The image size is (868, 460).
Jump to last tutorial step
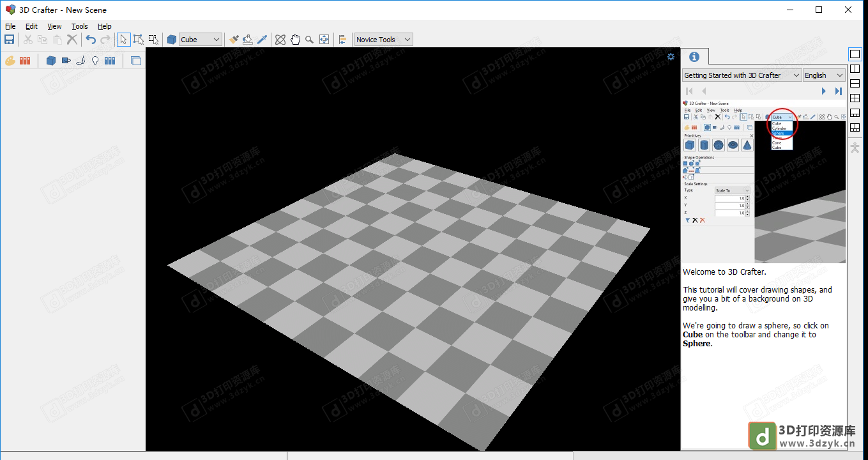coord(839,91)
